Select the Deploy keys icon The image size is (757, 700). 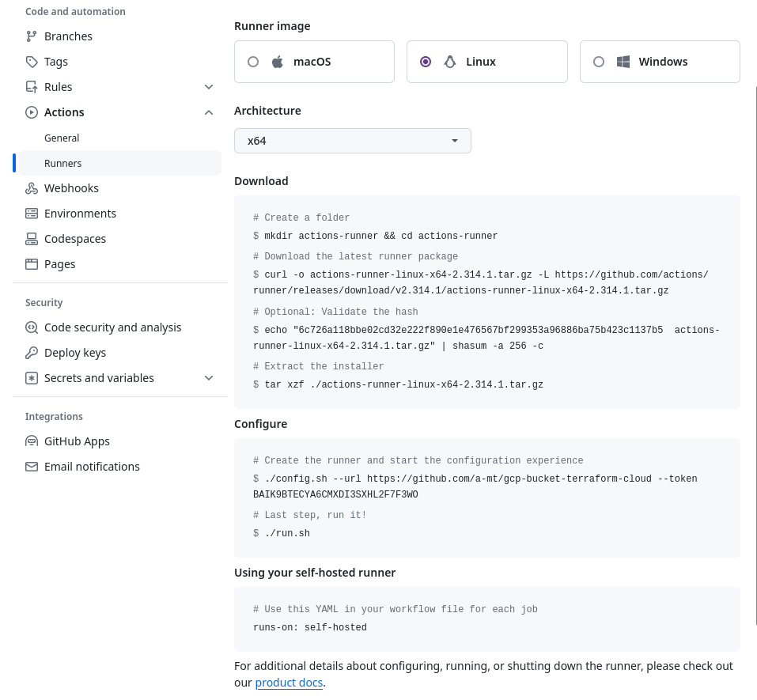[x=32, y=353]
